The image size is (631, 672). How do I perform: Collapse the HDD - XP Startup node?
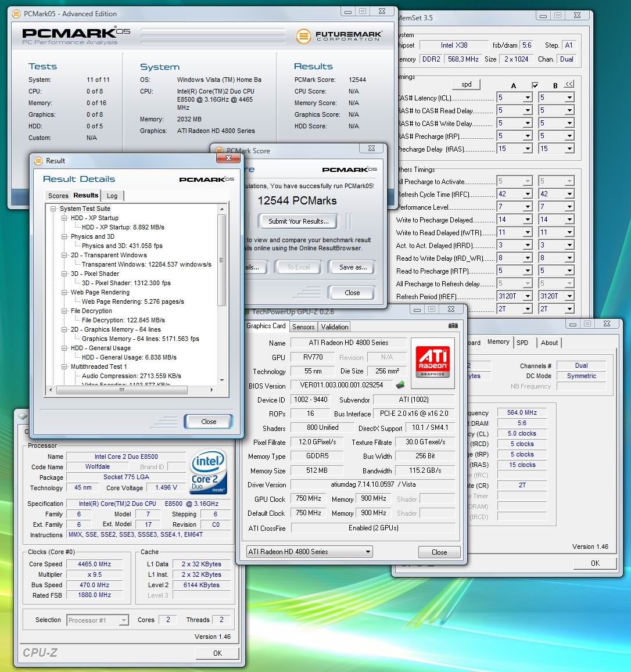coord(64,218)
